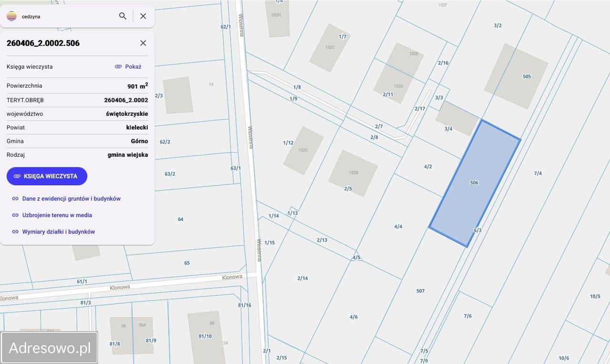Click parcel label 4/2 on the map

tap(428, 167)
